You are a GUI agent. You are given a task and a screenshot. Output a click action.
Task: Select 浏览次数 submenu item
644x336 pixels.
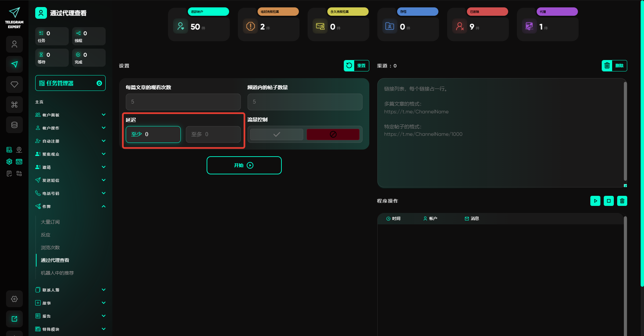[50, 247]
